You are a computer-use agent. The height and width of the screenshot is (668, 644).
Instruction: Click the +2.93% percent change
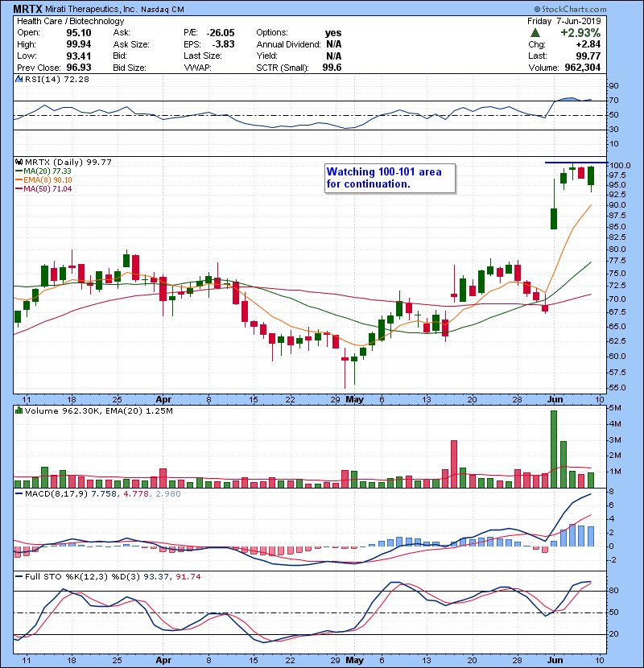580,33
